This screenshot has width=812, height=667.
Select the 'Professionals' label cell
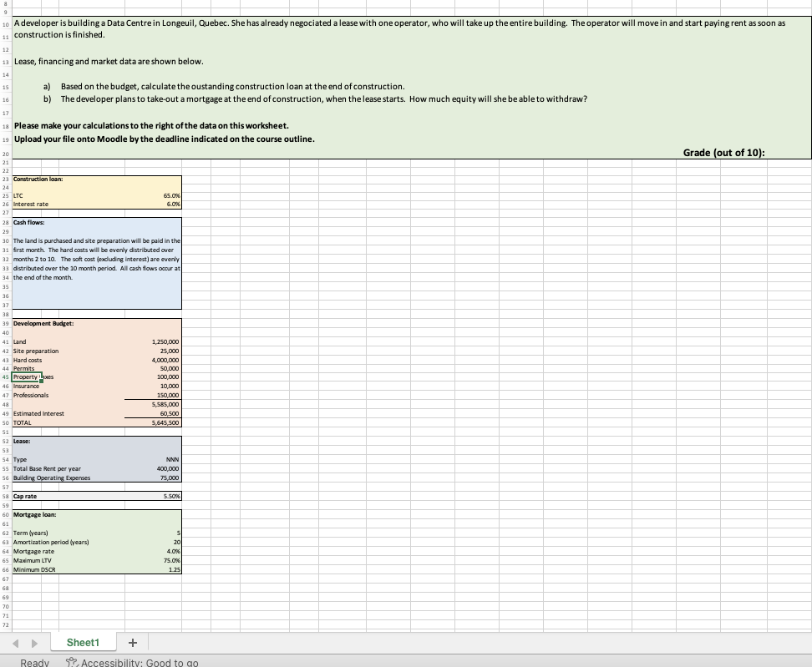(31, 396)
